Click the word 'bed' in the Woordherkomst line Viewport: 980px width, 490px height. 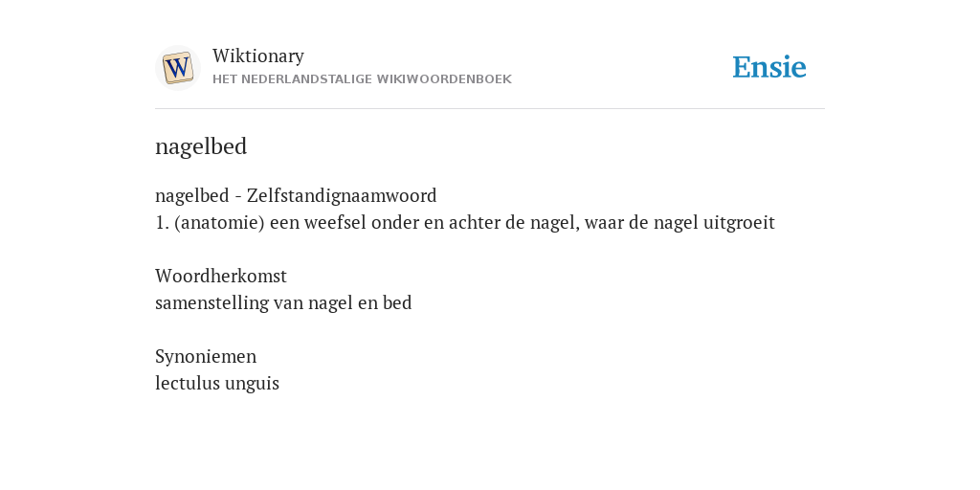tap(397, 303)
